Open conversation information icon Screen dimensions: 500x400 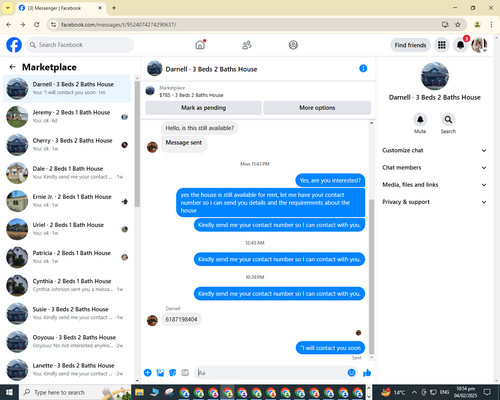tap(363, 69)
